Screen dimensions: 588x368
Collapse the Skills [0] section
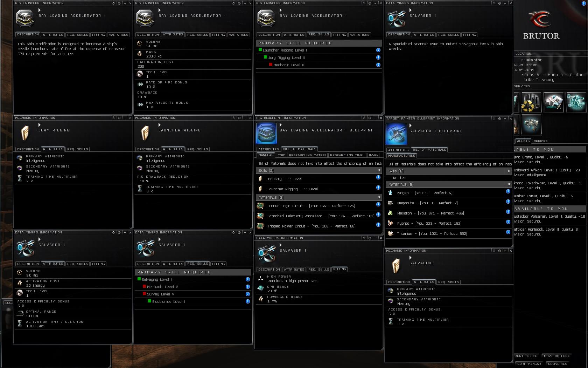[509, 171]
